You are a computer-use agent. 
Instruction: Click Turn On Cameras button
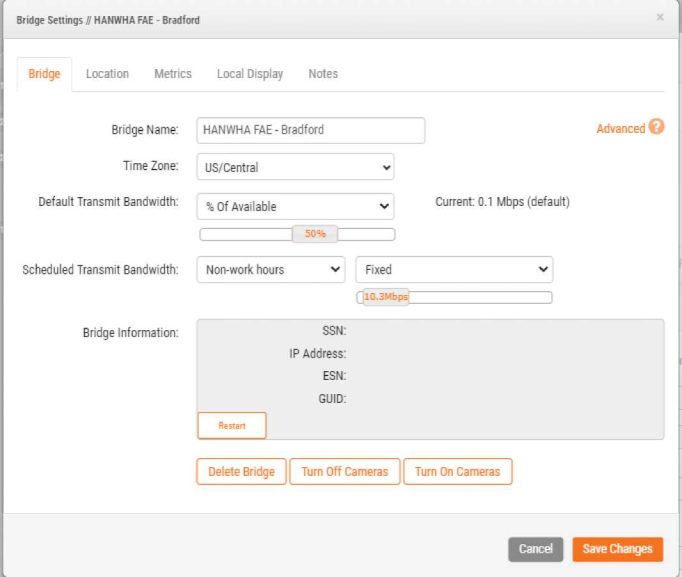click(457, 472)
